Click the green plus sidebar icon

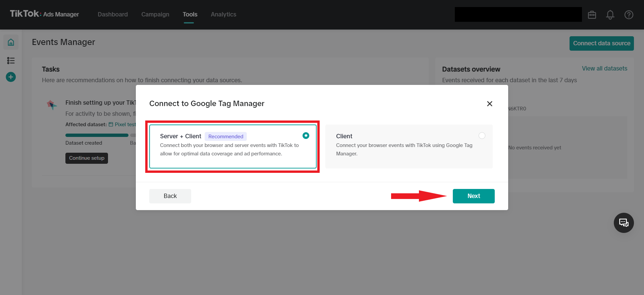pos(11,77)
